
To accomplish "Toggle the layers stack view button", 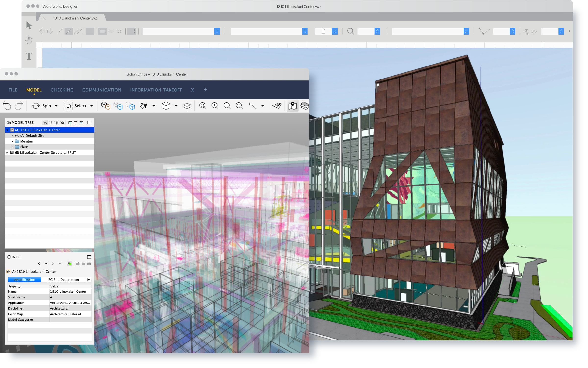I will pos(305,106).
